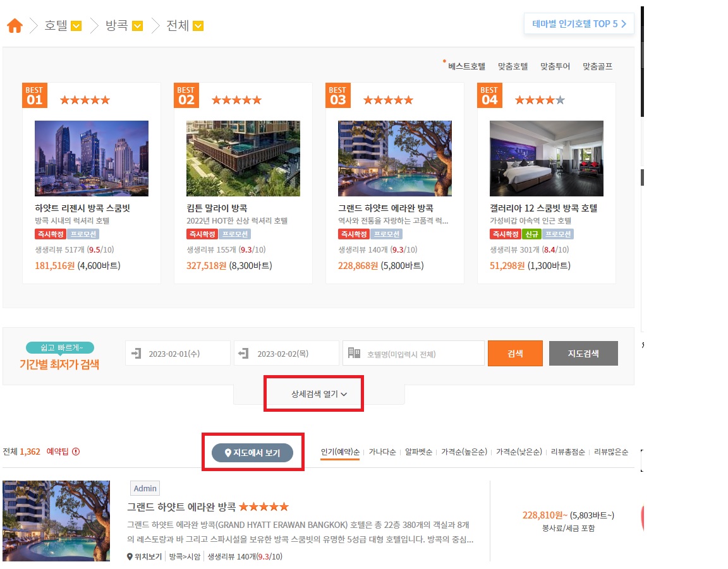This screenshot has width=728, height=569.
Task: Click the BEST 02 badge
Action: 186,95
